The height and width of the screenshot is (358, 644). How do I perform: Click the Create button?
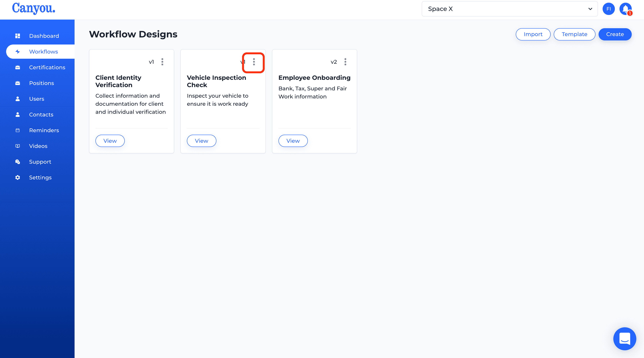pos(615,34)
